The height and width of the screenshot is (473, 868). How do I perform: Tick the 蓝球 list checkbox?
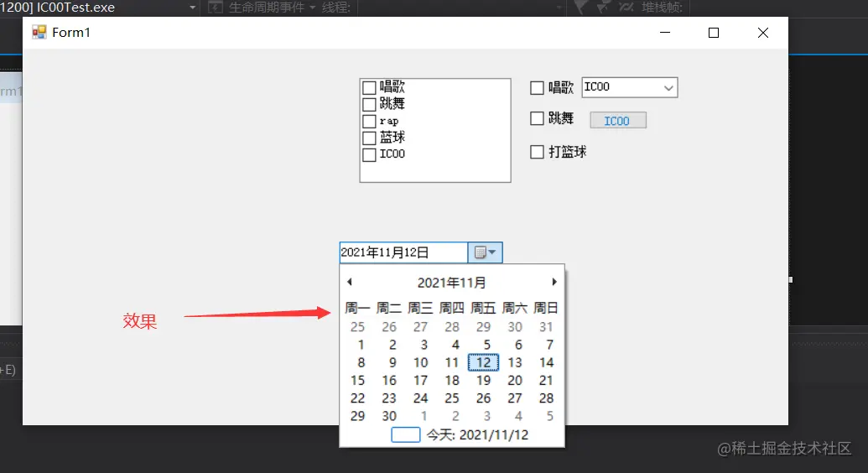369,138
